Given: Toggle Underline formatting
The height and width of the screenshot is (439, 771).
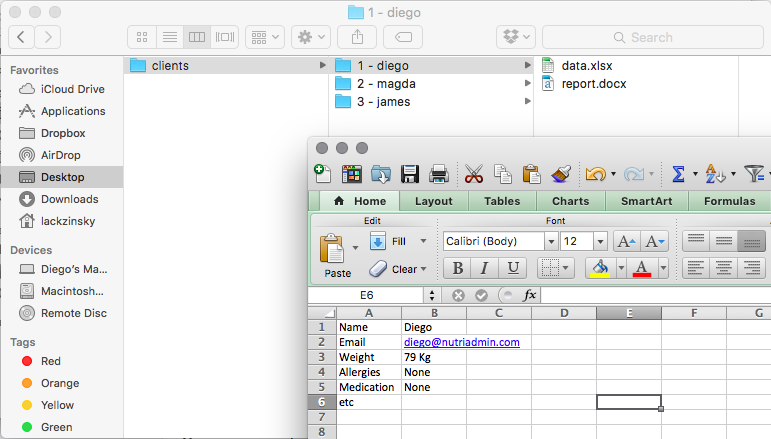Looking at the screenshot, I should coord(513,268).
